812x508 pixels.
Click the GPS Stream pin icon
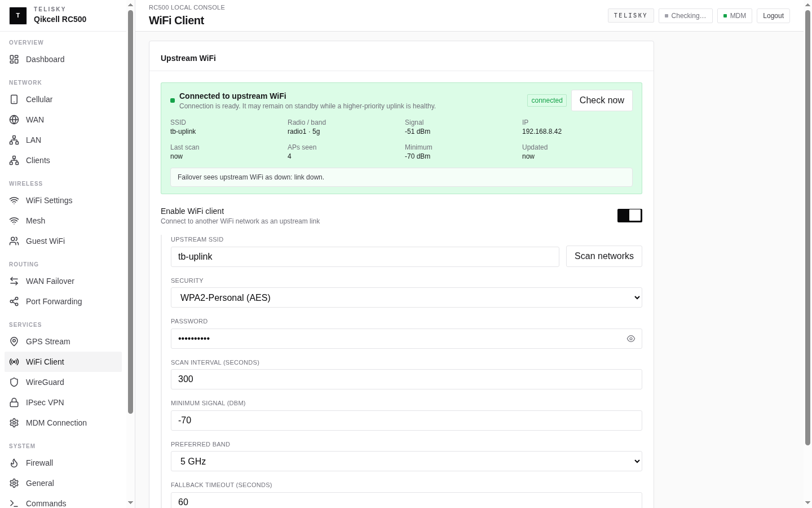(x=14, y=341)
